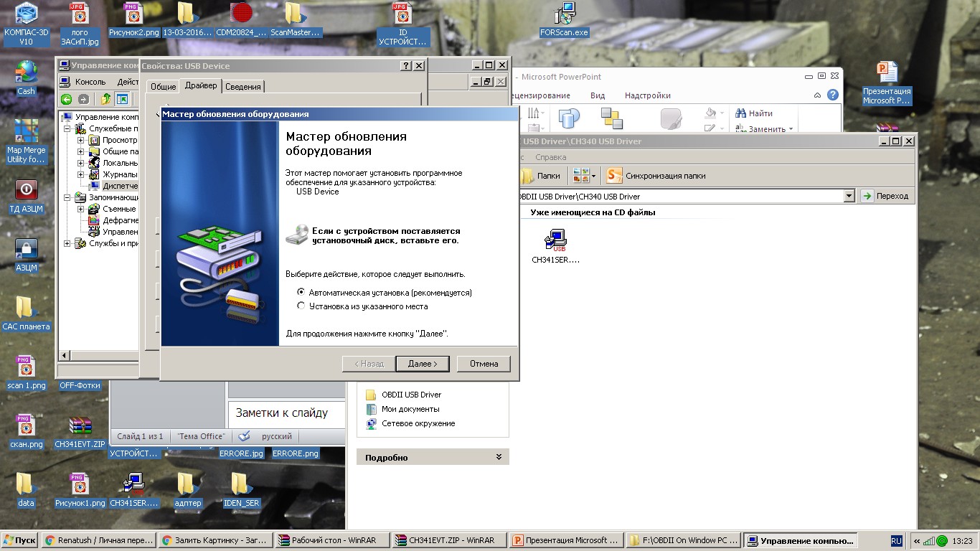The image size is (980, 551).
Task: Click the 'Найти' binoculars icon in PowerPoint
Action: (740, 113)
